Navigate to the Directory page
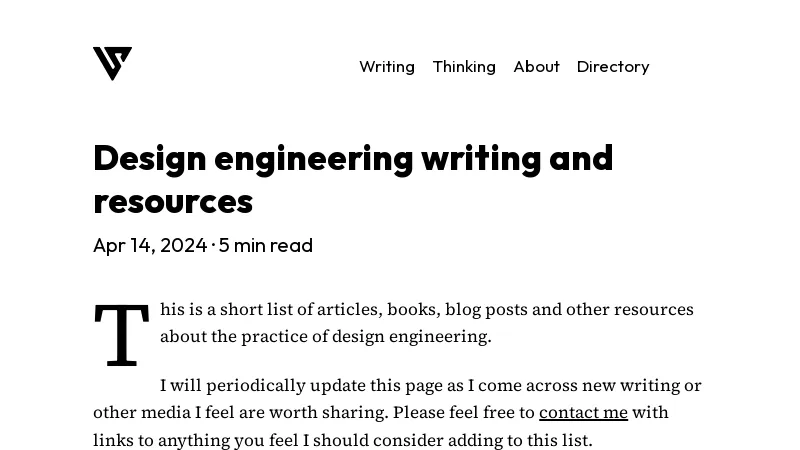The image size is (800, 450). tap(613, 66)
